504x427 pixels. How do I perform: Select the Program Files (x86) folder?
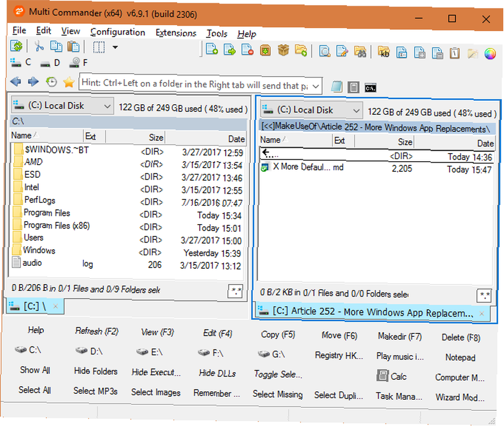tap(128, 227)
